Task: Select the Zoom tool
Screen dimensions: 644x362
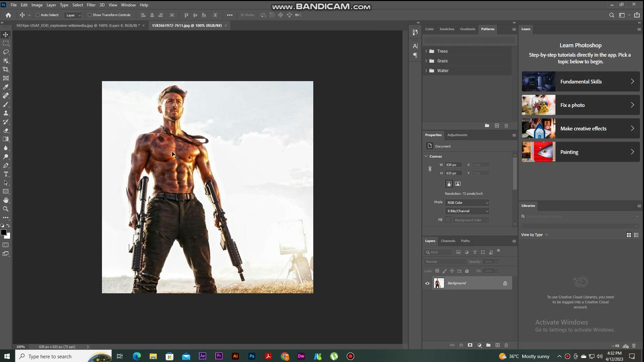Action: coord(6,209)
